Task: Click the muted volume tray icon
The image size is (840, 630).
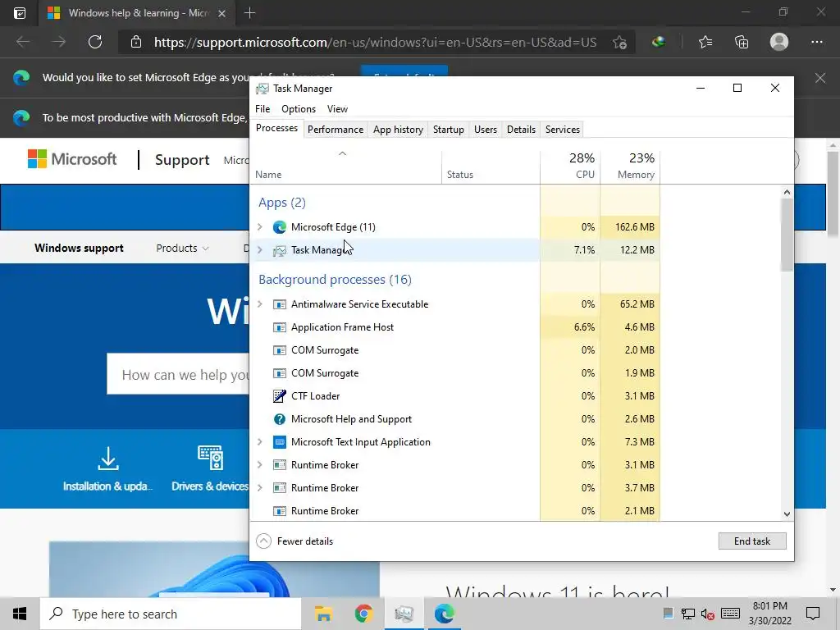Action: pyautogui.click(x=707, y=614)
